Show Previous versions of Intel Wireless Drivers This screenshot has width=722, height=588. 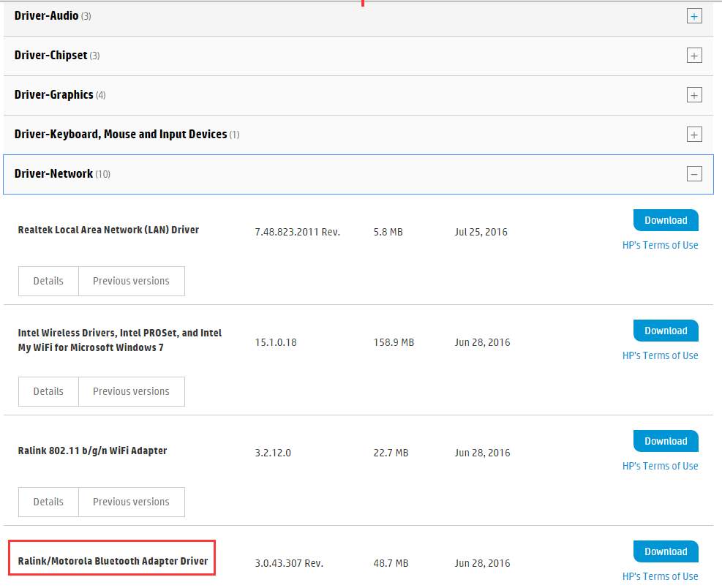tap(131, 391)
